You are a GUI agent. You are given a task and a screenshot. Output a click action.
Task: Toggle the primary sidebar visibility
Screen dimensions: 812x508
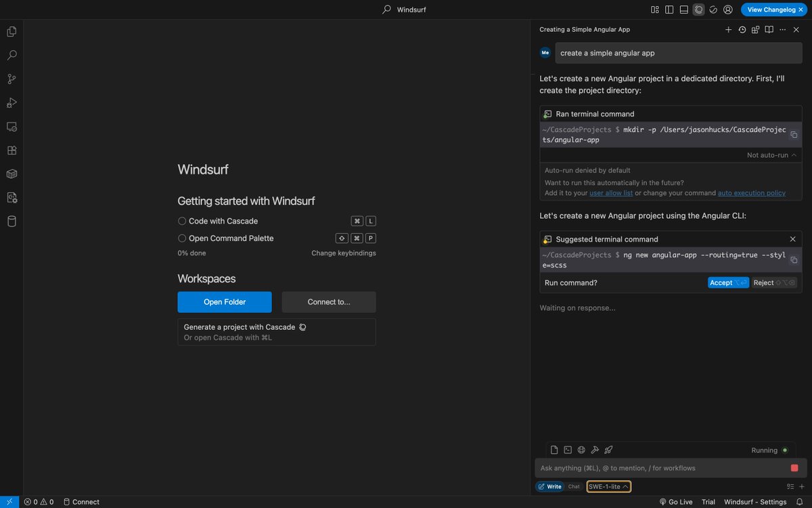pos(669,9)
